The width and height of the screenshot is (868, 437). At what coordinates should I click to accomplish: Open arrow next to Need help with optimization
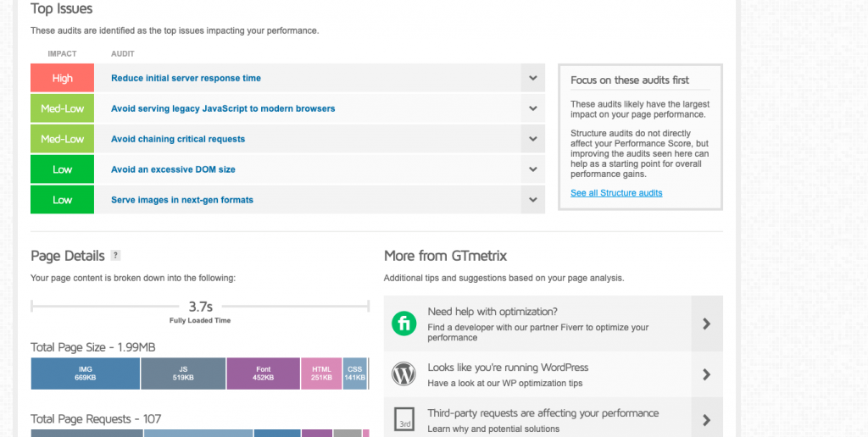707,324
